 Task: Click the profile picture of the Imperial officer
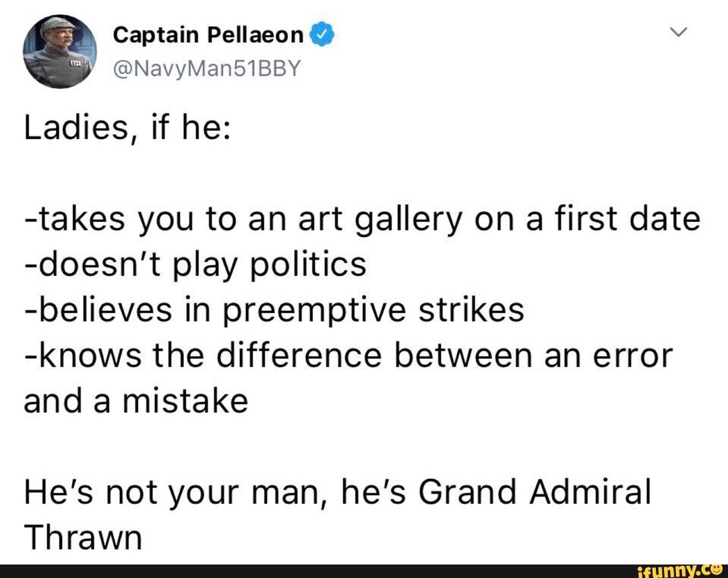point(59,49)
